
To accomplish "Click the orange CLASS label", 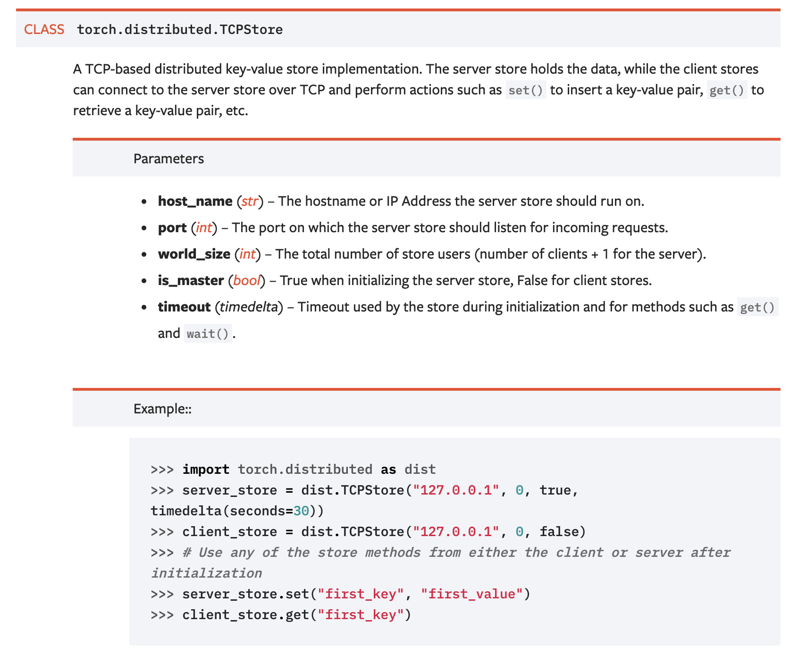I will coord(44,29).
